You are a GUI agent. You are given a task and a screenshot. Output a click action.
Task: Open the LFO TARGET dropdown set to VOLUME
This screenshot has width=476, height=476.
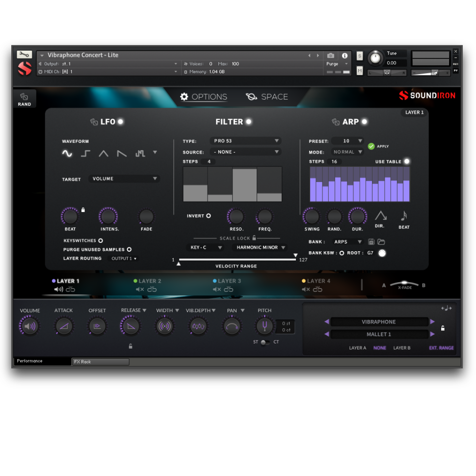124,179
